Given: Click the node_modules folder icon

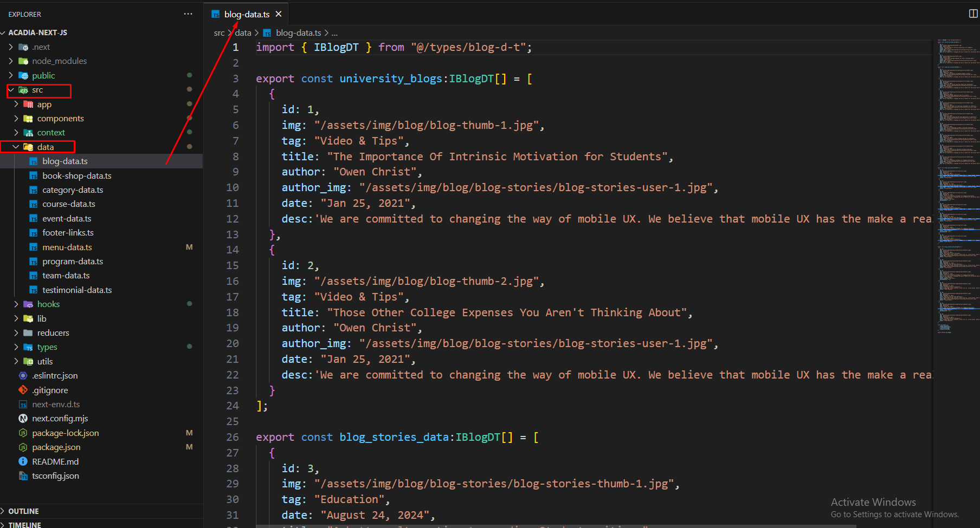Looking at the screenshot, I should 23,61.
